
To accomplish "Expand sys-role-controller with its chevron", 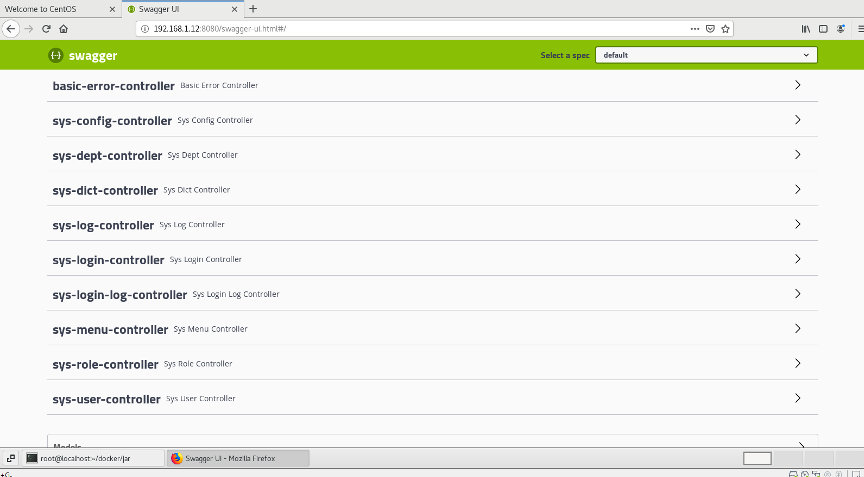I will 797,363.
